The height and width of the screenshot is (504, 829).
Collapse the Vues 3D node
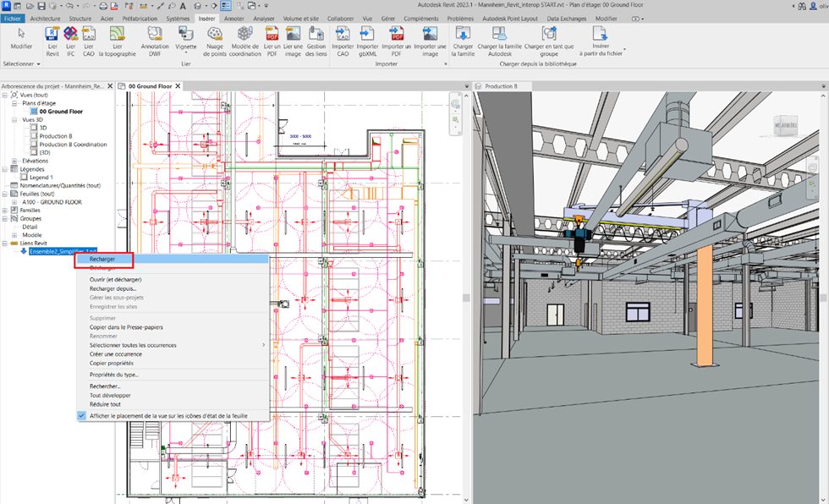pyautogui.click(x=14, y=120)
